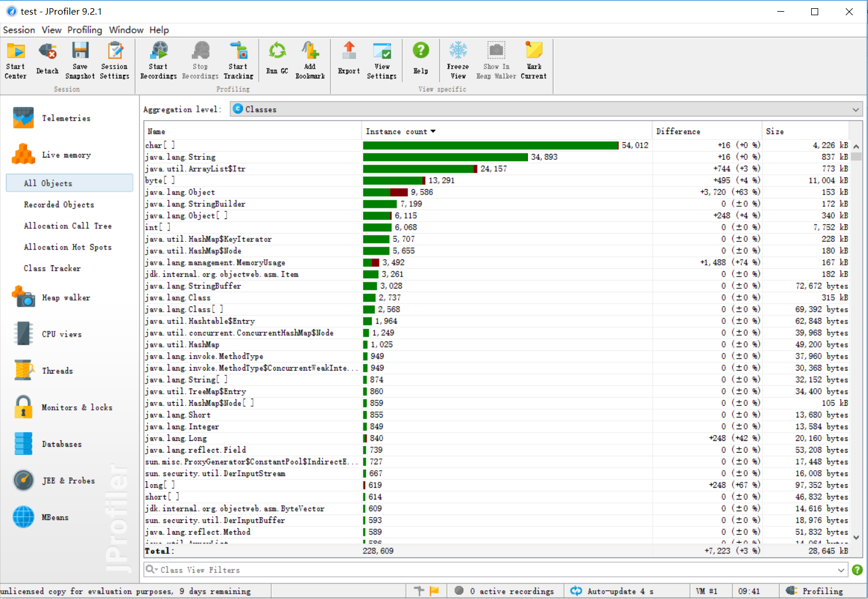
Task: Click Save Snapshot toolbar icon
Action: (x=80, y=60)
